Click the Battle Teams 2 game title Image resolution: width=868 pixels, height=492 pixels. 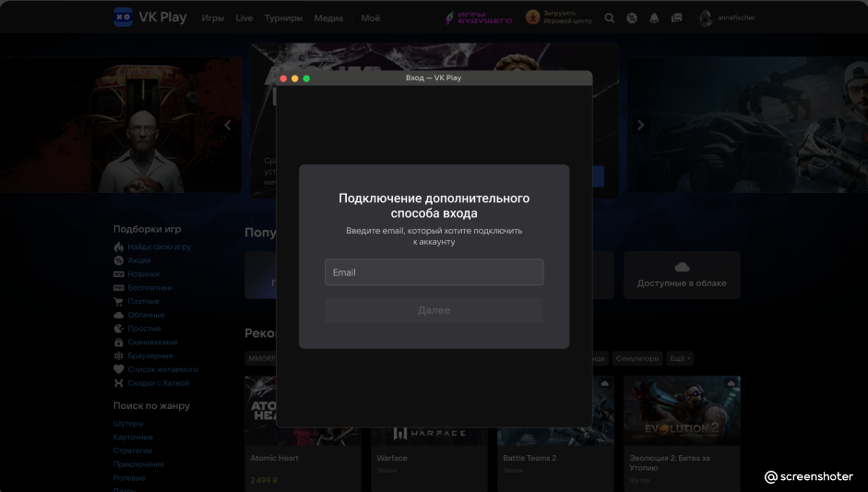tap(529, 458)
